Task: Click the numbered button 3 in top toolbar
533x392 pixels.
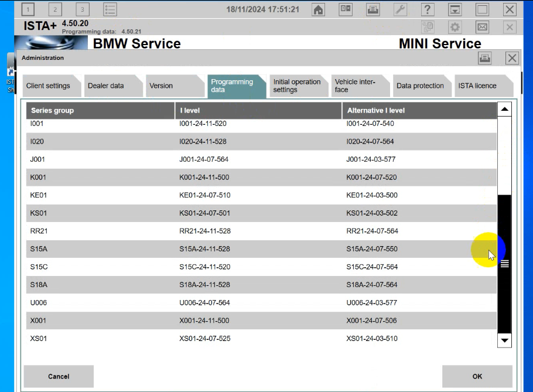Action: 82,9
